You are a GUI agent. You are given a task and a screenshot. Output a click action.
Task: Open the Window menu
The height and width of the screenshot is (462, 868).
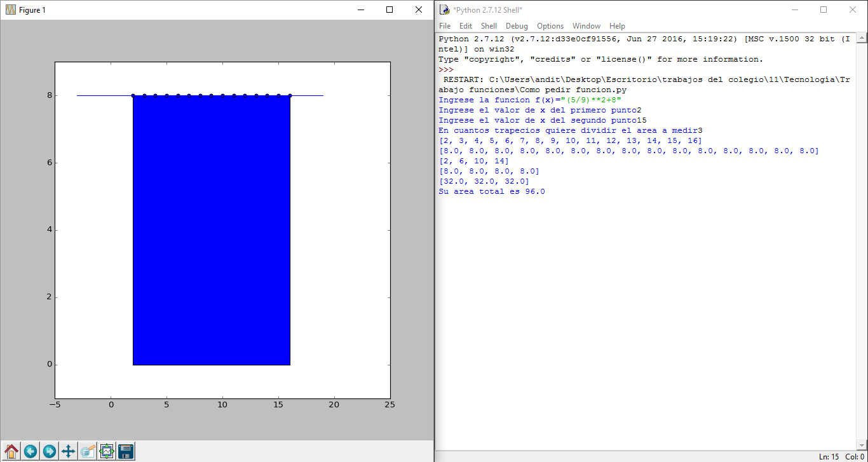tap(587, 26)
